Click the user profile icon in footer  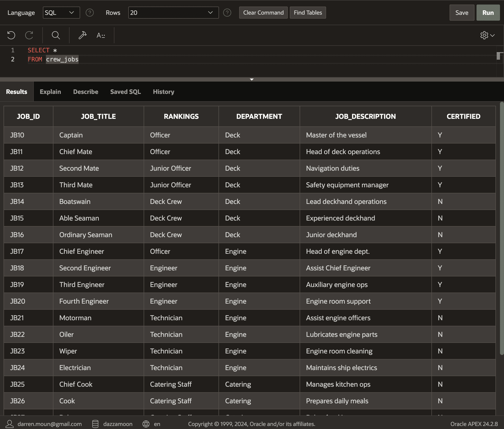[x=10, y=424]
